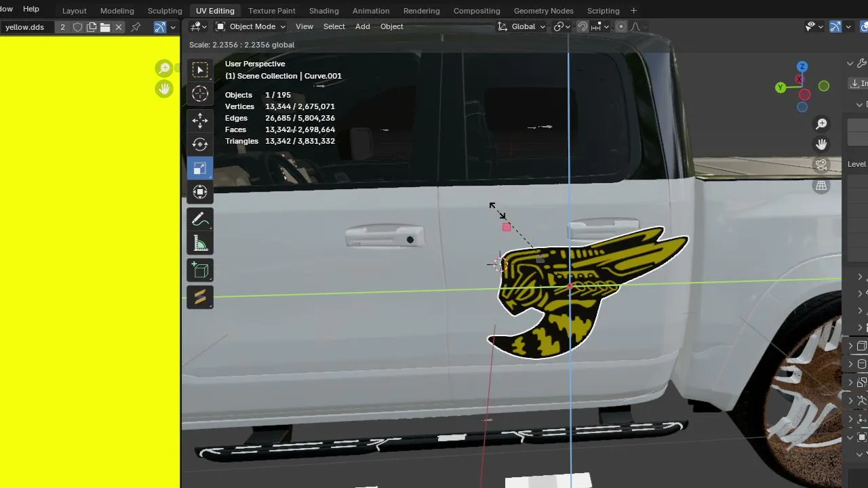Screen dimensions: 868x488
Task: Click the red scale gizmo handle square
Action: (507, 227)
